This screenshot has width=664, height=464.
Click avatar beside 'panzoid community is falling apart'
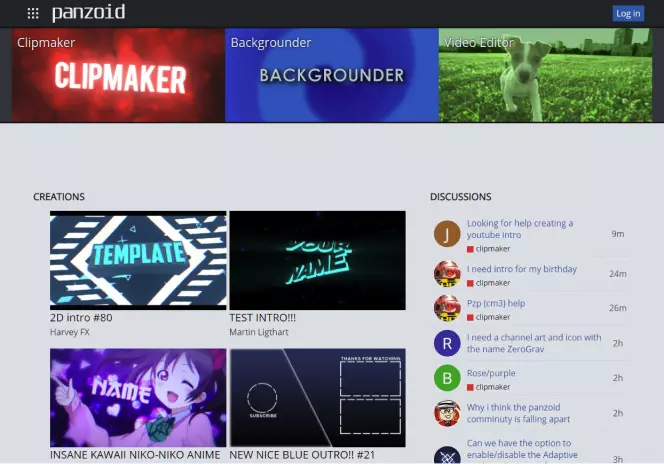coord(447,413)
